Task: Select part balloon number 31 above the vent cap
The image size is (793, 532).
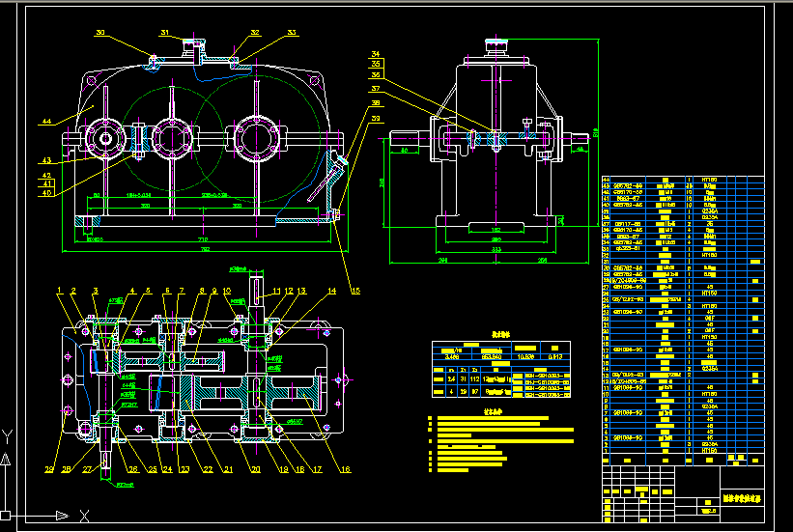Action: tap(163, 33)
